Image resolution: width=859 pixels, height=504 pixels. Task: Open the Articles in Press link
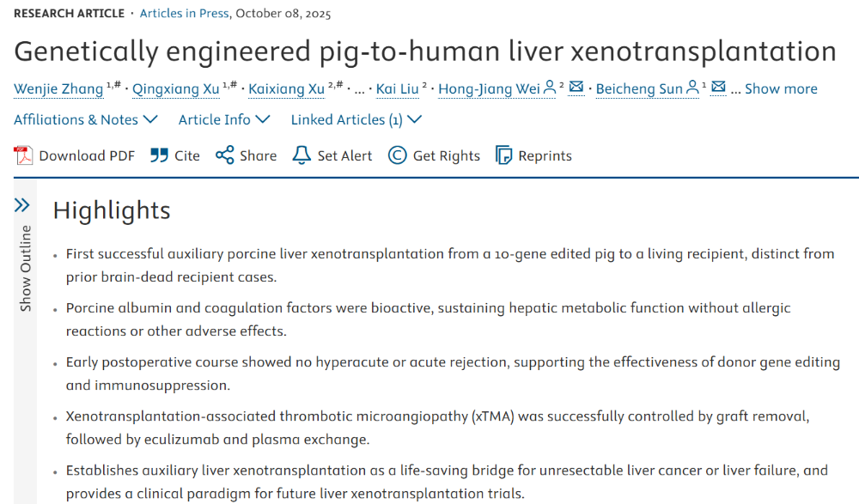click(182, 14)
